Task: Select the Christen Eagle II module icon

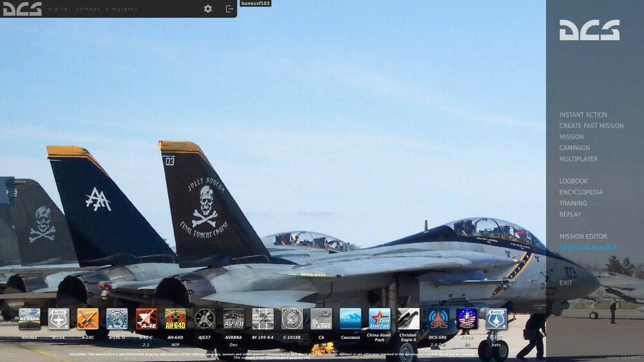Action: [x=409, y=319]
